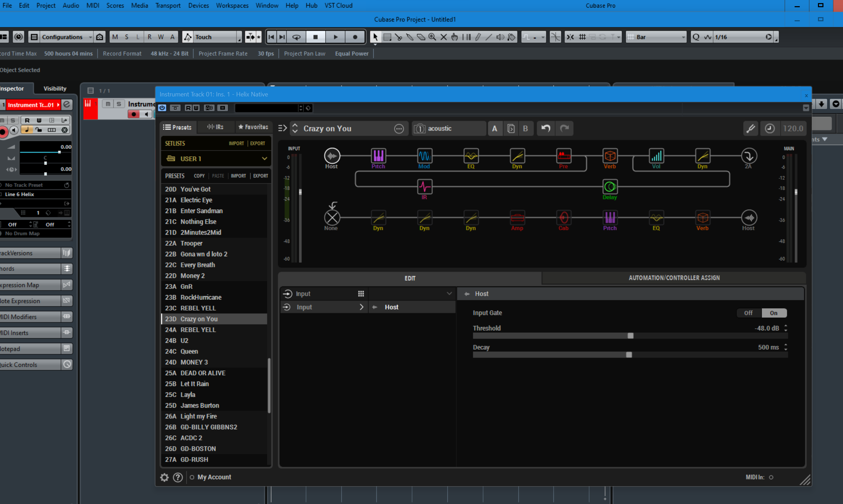Viewport: 843px width, 504px height.
Task: Select the Delay block in the signal chain
Action: click(x=609, y=187)
